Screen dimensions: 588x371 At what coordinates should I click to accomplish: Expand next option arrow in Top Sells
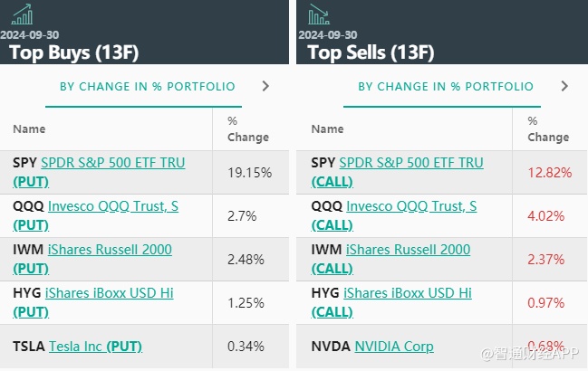[564, 87]
